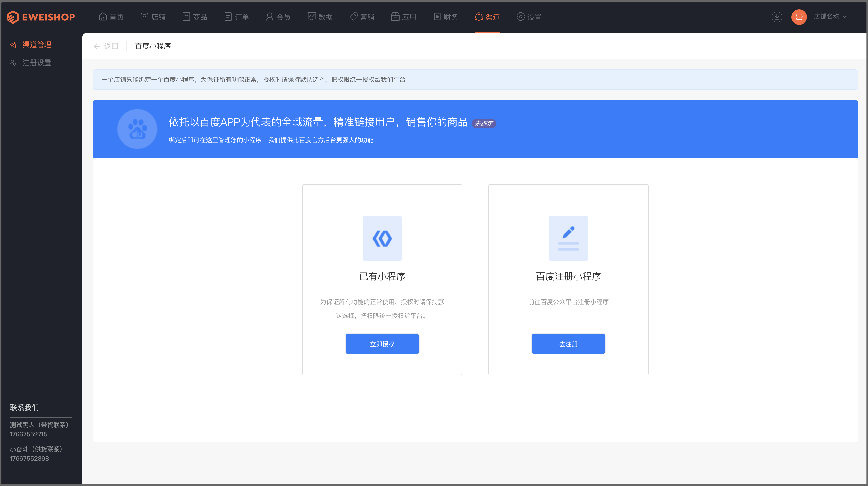868x486 pixels.
Task: Open the 营销 menu
Action: 362,17
